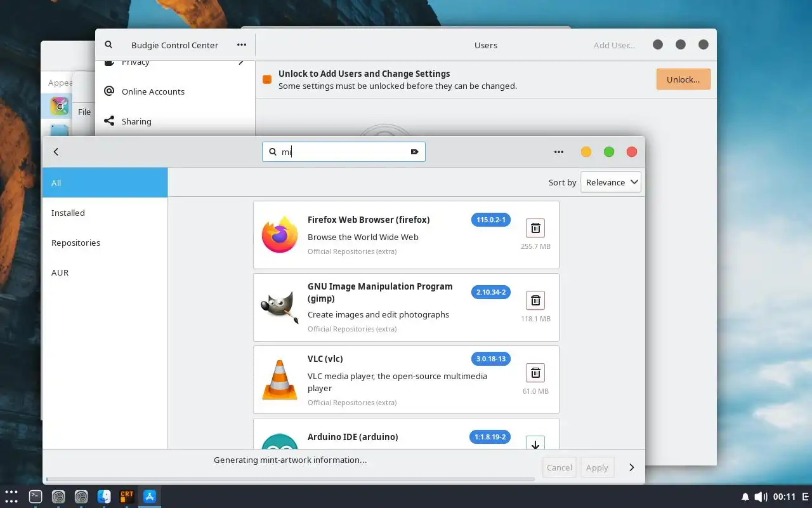812x508 pixels.
Task: Click the Firefox logo in the results
Action: [280, 234]
